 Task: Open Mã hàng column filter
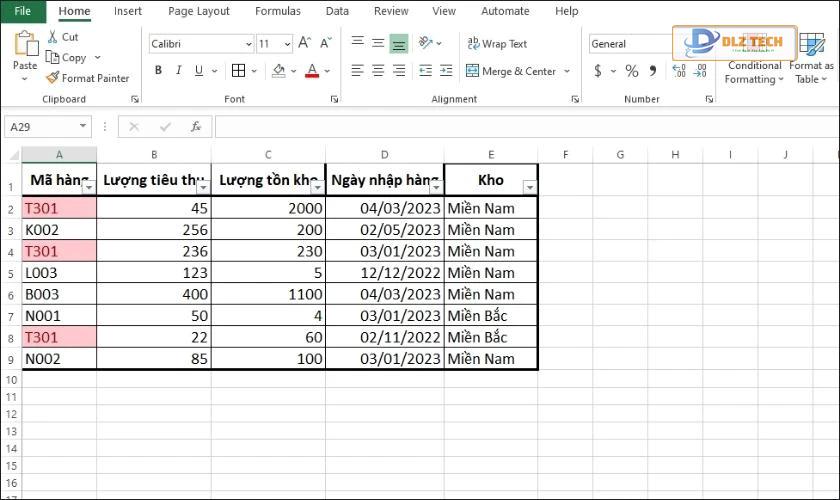[89, 187]
